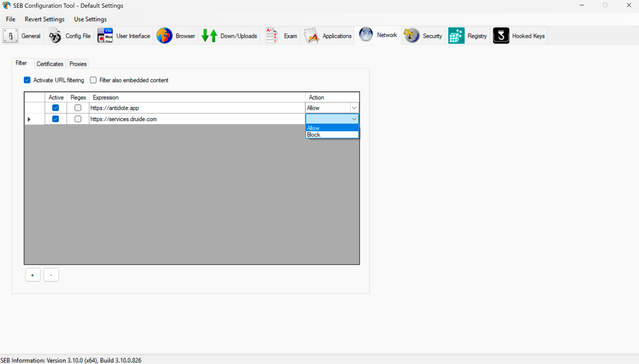This screenshot has height=364, width=639.
Task: Open the Exam checklist icon
Action: 271,36
